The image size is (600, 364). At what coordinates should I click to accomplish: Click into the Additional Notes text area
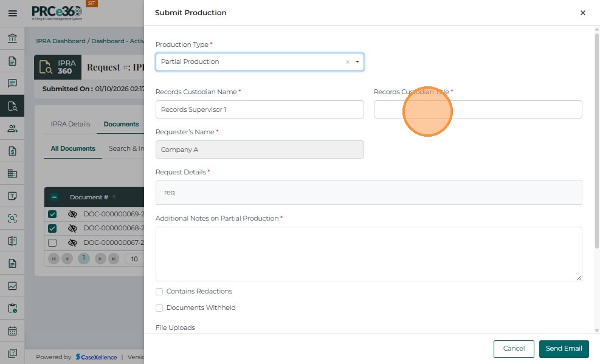click(368, 254)
